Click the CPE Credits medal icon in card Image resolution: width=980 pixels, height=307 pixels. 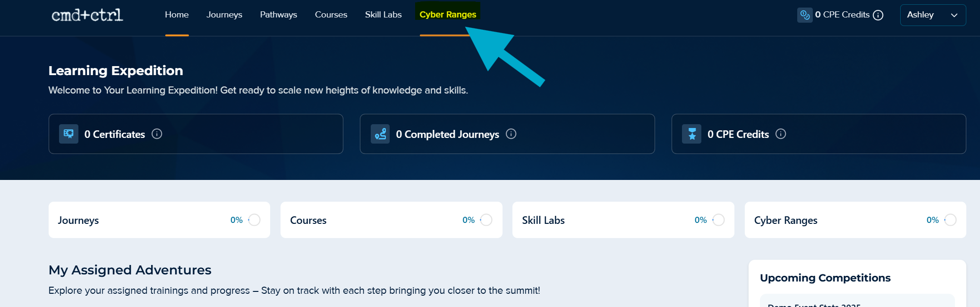[x=691, y=134]
